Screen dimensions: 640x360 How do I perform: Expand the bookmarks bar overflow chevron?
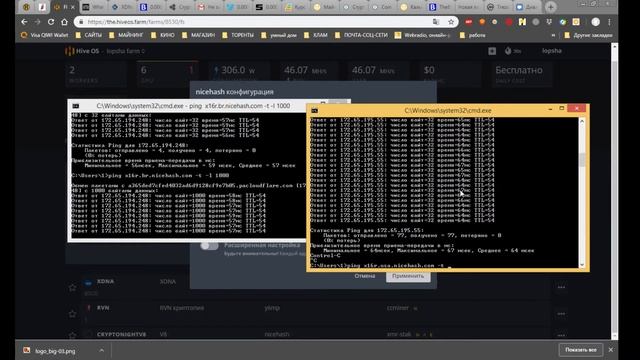tap(553, 36)
